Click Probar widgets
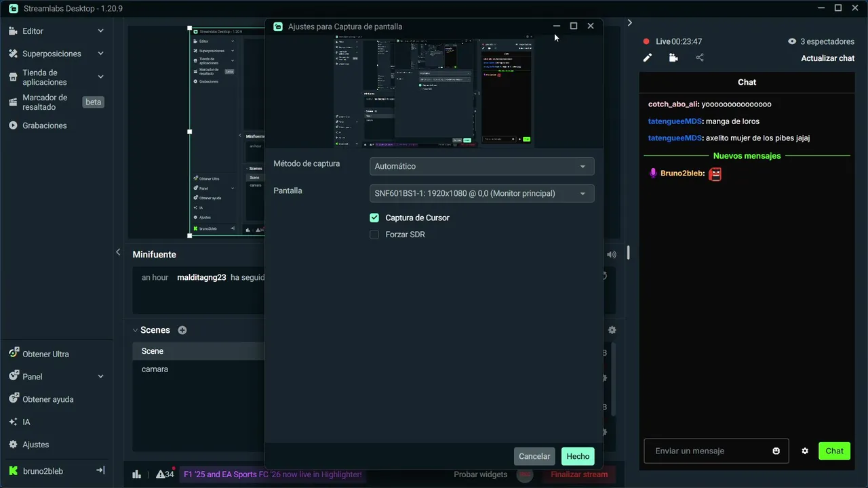Viewport: 868px width, 488px height. click(x=480, y=474)
